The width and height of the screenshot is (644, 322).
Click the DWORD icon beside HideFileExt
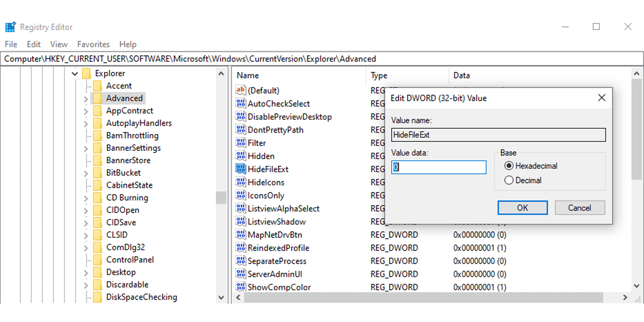click(x=240, y=169)
